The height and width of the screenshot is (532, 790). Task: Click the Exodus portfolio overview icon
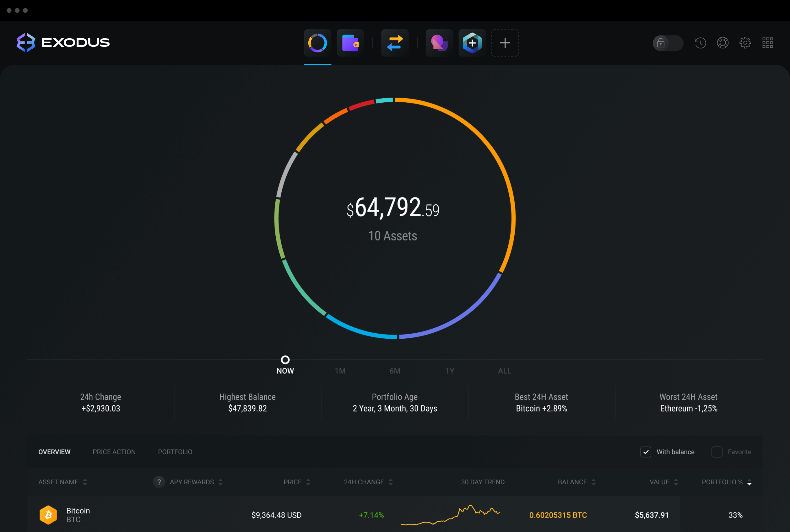[318, 41]
